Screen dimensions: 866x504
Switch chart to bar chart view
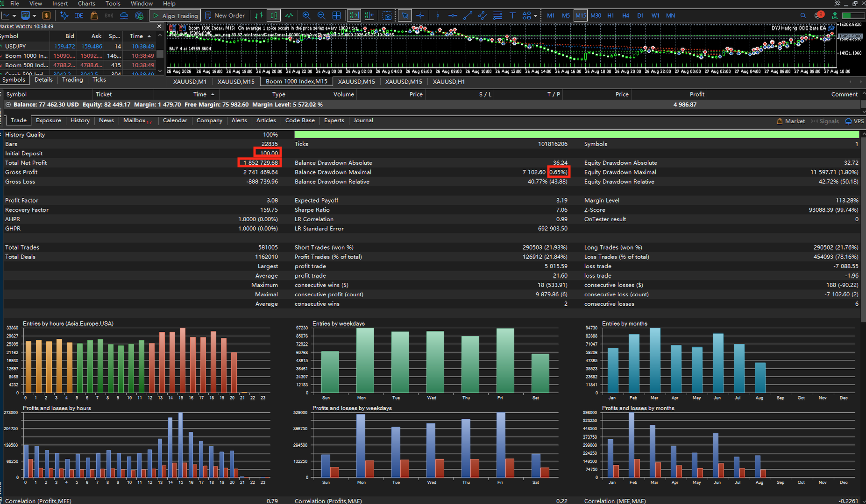click(x=259, y=15)
